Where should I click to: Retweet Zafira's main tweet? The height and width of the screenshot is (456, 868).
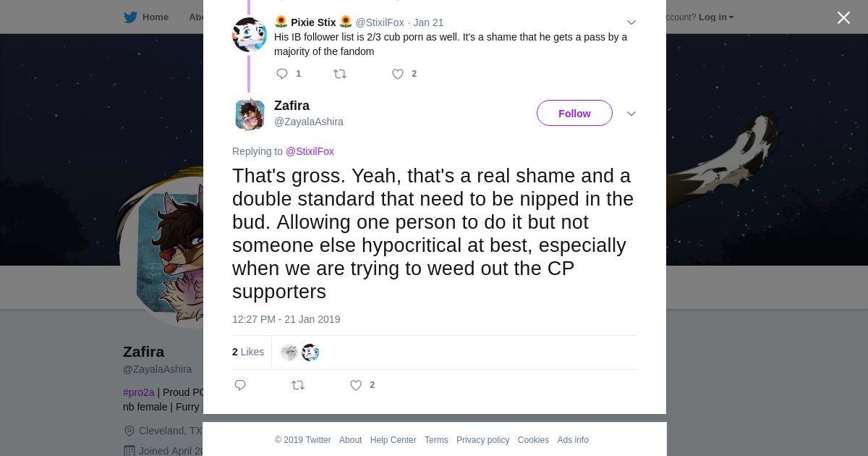coord(298,385)
